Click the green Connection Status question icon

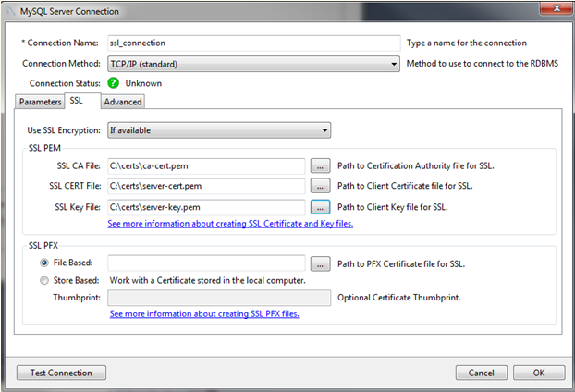(x=114, y=83)
